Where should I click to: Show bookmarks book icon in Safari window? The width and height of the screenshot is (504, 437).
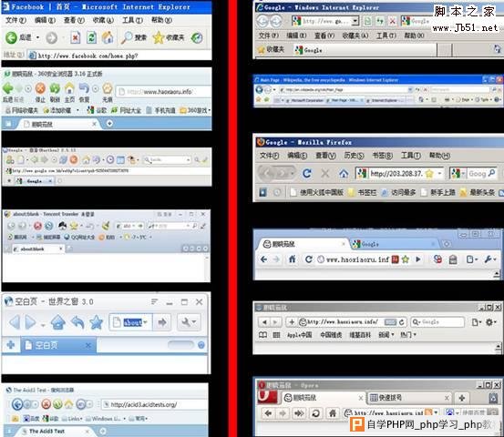pos(262,335)
